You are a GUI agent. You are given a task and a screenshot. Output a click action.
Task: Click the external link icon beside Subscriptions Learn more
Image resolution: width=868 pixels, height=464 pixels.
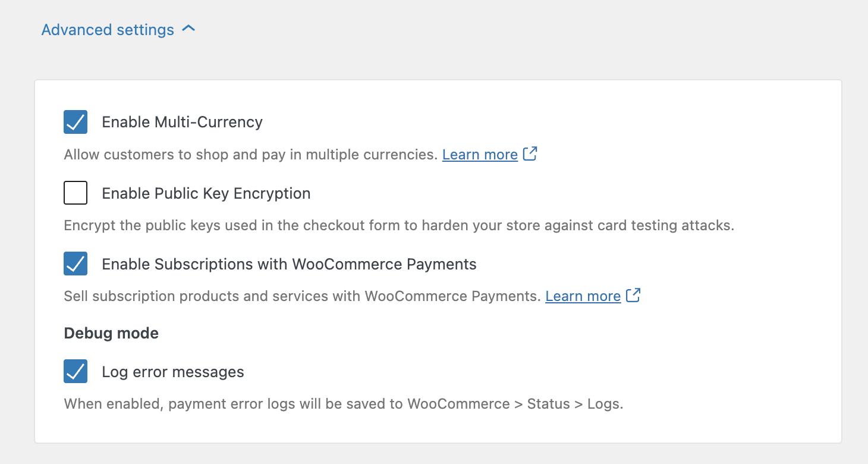[634, 296]
